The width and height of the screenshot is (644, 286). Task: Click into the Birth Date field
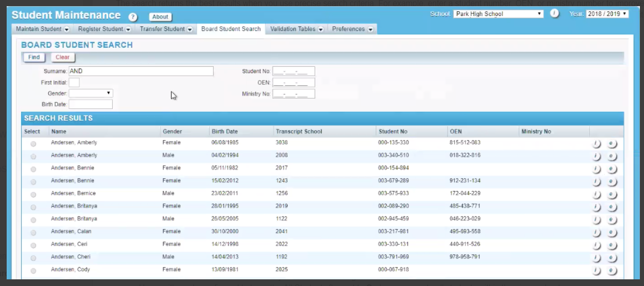point(90,104)
